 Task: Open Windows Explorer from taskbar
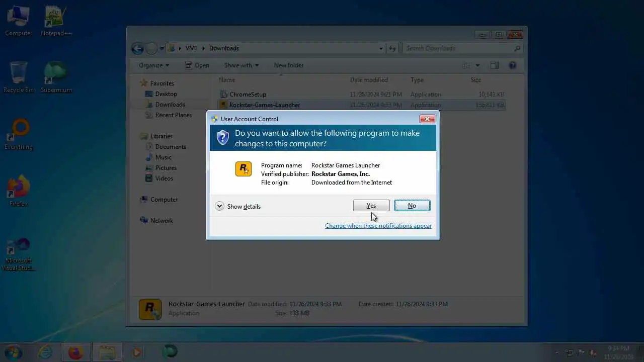pos(107,352)
